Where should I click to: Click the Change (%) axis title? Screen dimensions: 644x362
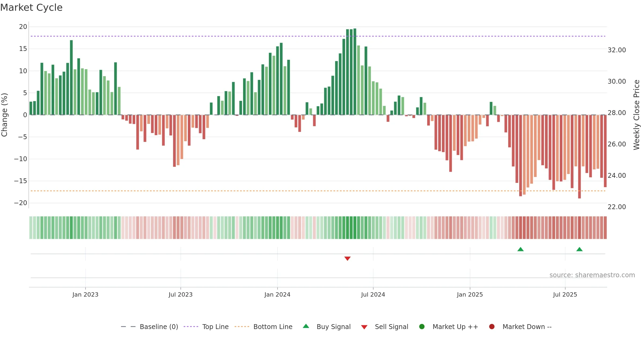click(x=5, y=115)
